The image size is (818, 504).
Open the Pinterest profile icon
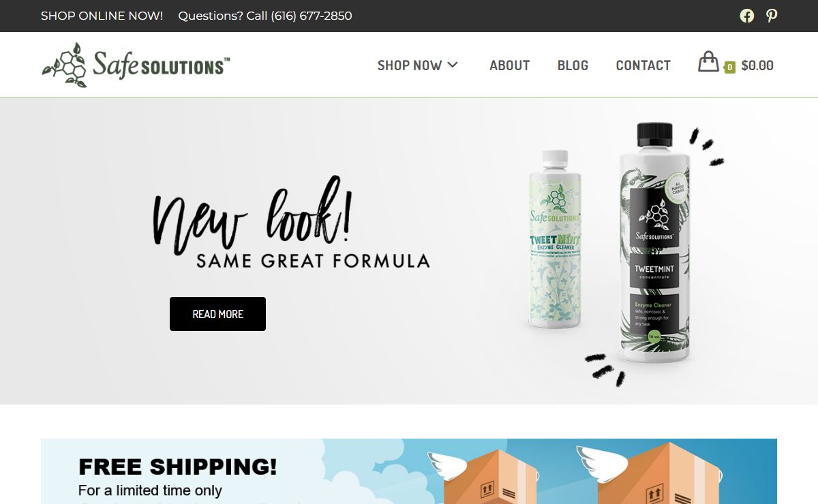tap(772, 16)
